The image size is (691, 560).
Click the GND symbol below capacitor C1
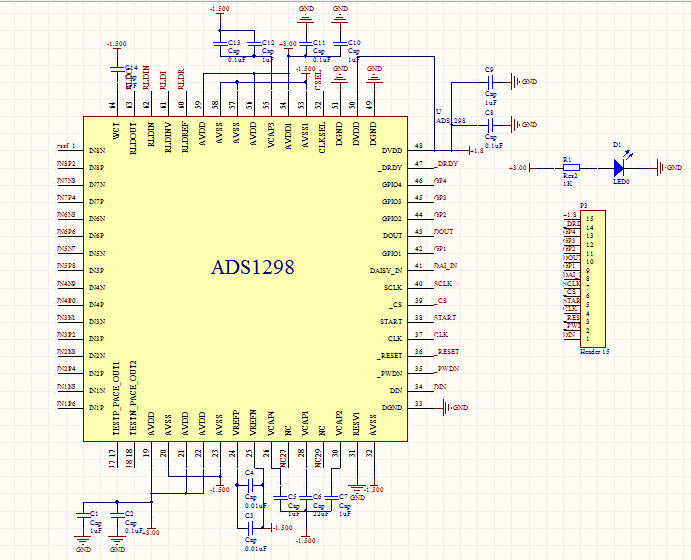pos(83,543)
